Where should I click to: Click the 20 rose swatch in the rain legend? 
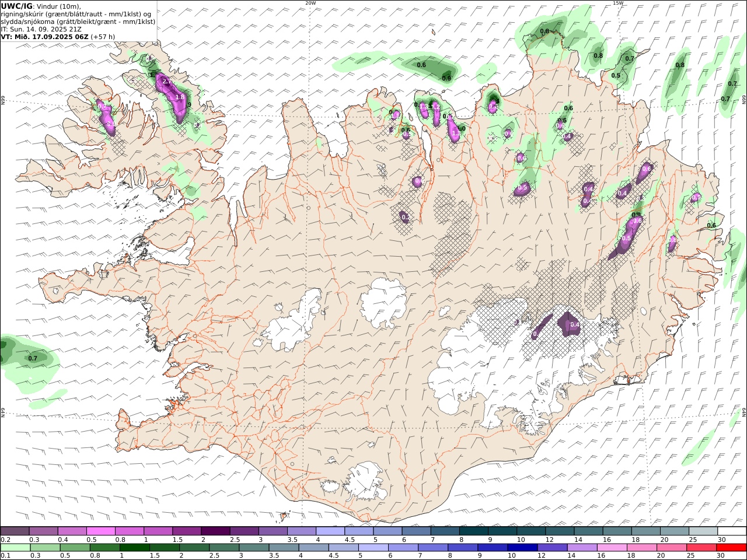tap(671, 548)
